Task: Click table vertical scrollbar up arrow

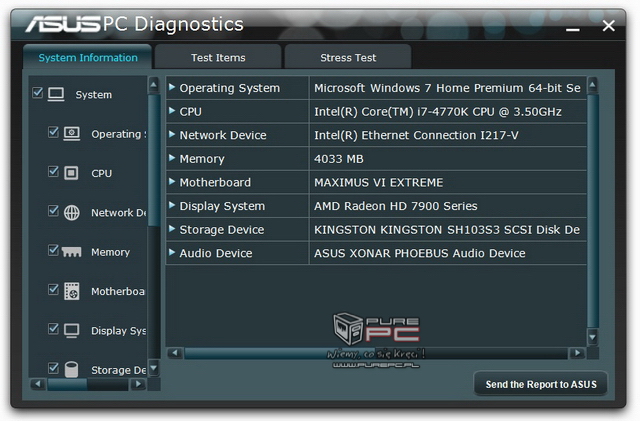Action: coord(593,85)
